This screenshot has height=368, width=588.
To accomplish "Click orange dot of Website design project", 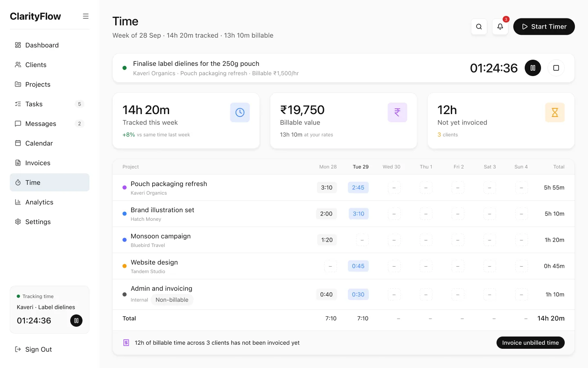I will tap(125, 266).
